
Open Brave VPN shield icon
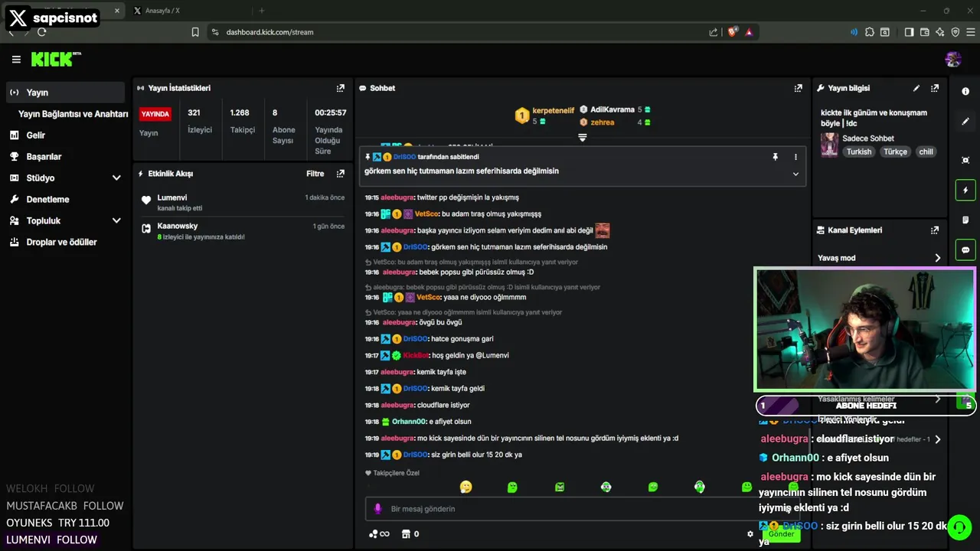tap(955, 32)
